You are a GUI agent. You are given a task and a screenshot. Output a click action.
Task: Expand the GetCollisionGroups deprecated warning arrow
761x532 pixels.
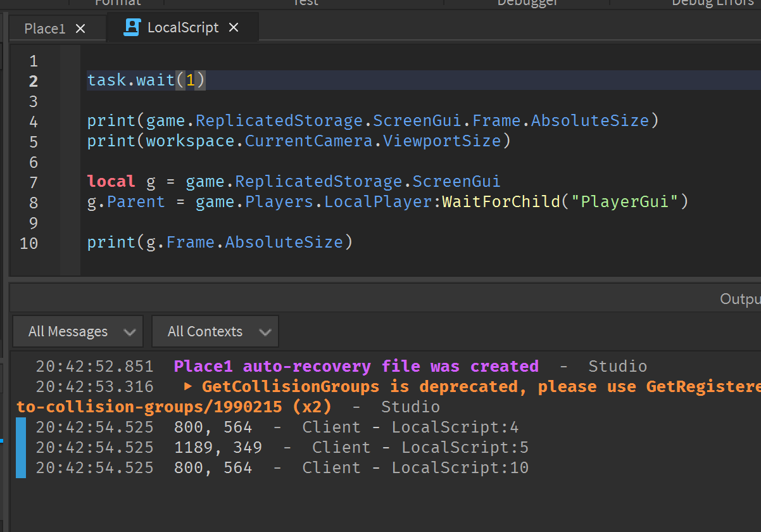[187, 386]
